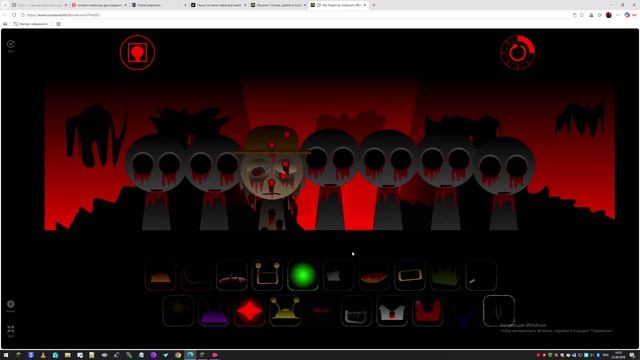
Task: Open the Windows Start menu
Action: pyautogui.click(x=6, y=355)
